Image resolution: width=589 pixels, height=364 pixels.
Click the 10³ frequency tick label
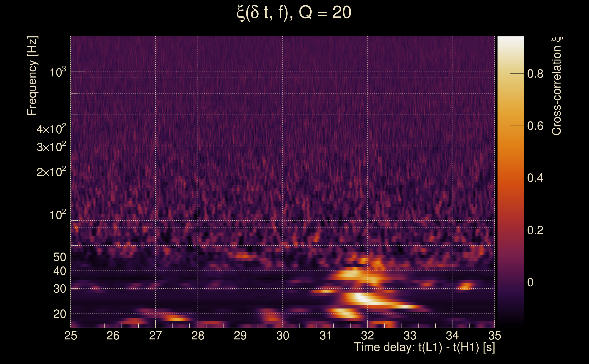tap(58, 72)
